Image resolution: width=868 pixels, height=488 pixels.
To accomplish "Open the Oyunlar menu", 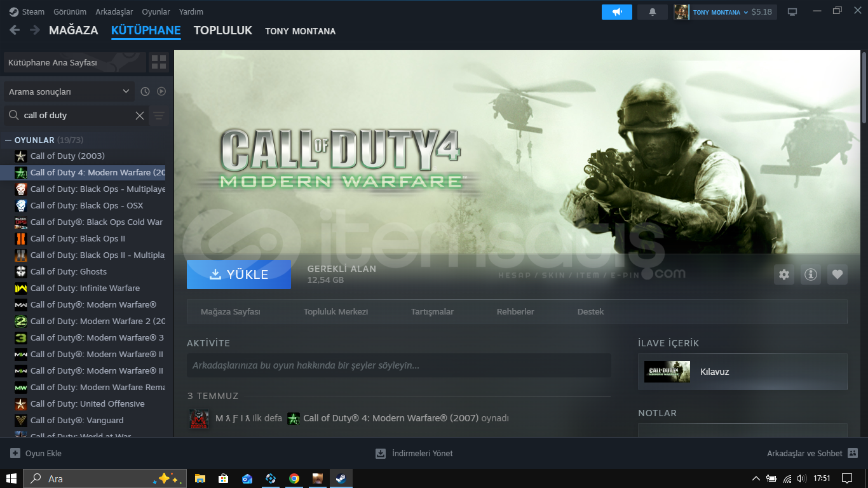I will (x=156, y=12).
